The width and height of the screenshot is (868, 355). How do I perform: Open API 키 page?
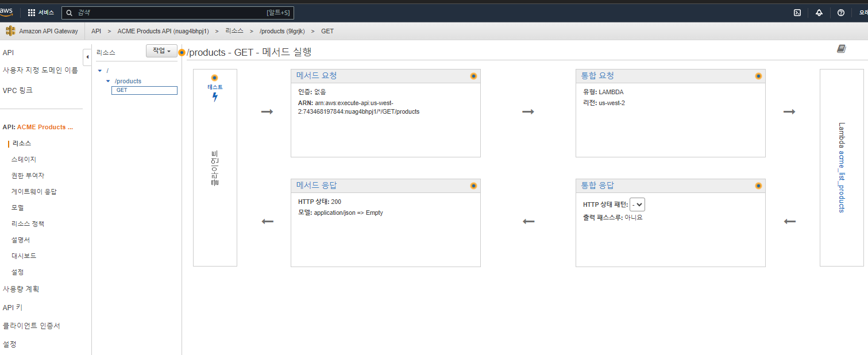(x=12, y=307)
